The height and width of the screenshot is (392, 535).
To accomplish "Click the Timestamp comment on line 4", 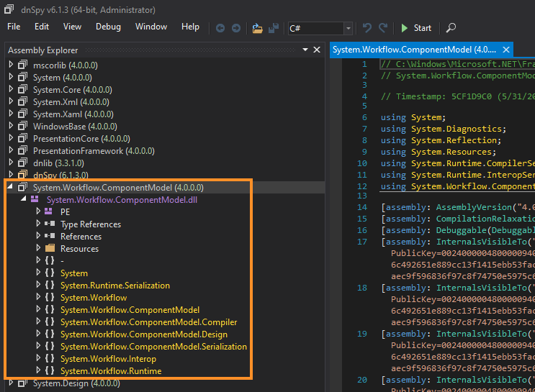I will pos(458,96).
